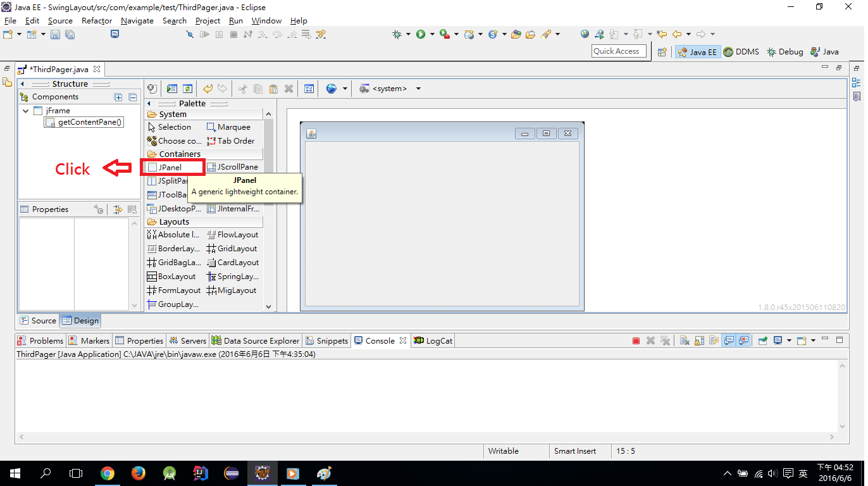Collapse the Structure panel with left arrow

pos(23,84)
